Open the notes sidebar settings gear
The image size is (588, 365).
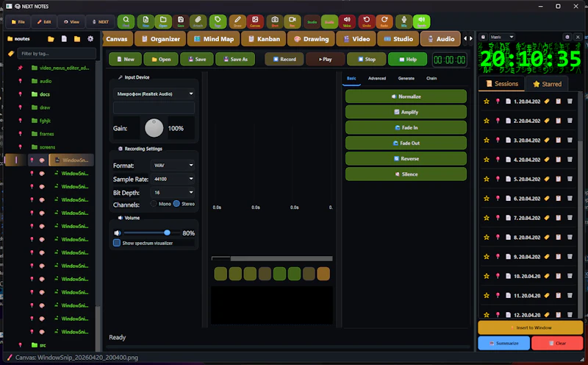pyautogui.click(x=90, y=39)
